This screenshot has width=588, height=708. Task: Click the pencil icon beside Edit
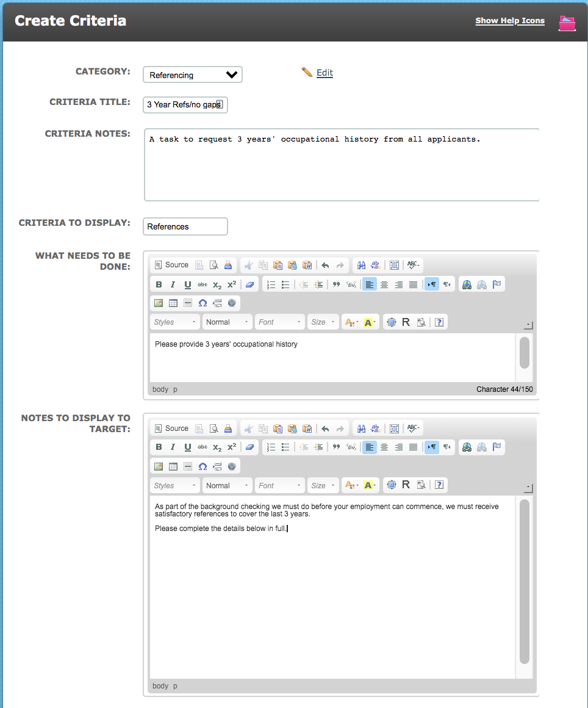pos(307,72)
